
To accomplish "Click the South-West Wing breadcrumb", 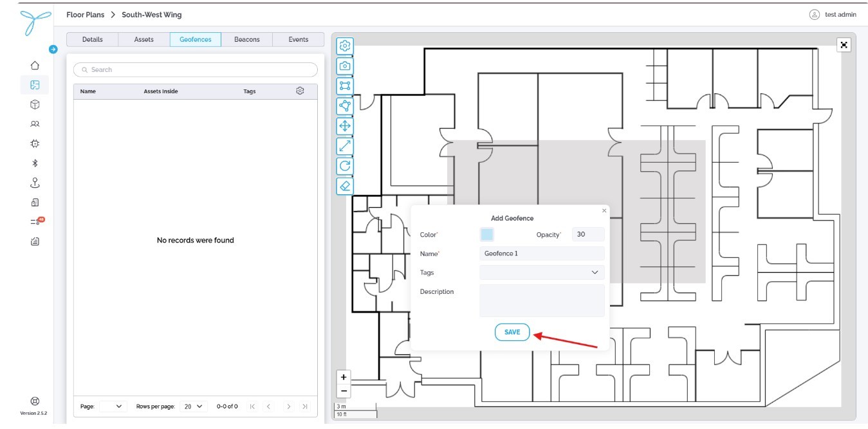I will [x=152, y=15].
